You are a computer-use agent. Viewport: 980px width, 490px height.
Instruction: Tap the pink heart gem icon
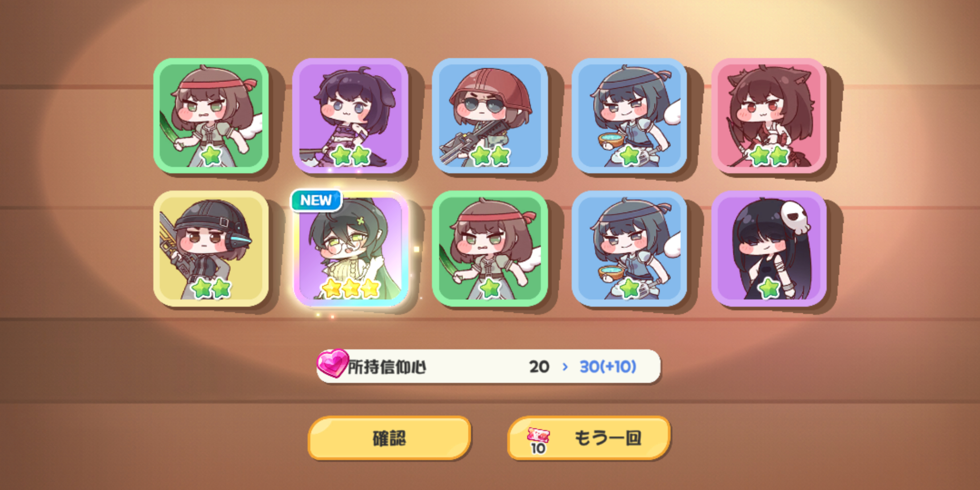point(332,363)
